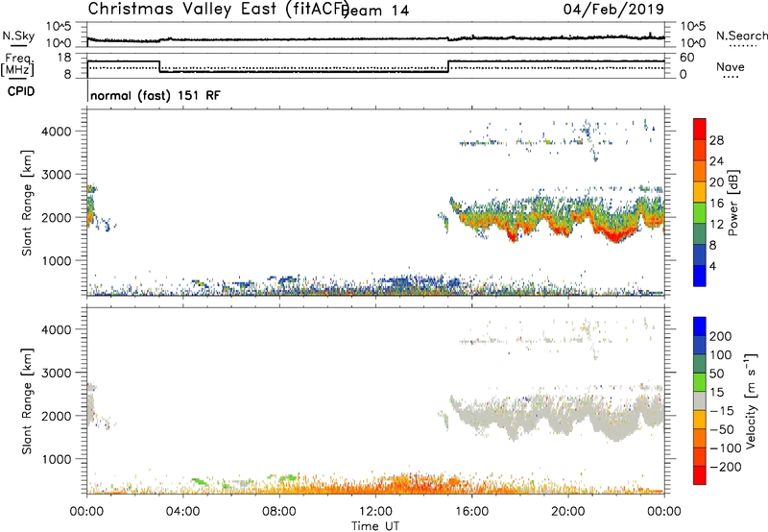768x532 pixels.
Task: Click the 18 tick on the frequency axis
Action: point(64,58)
